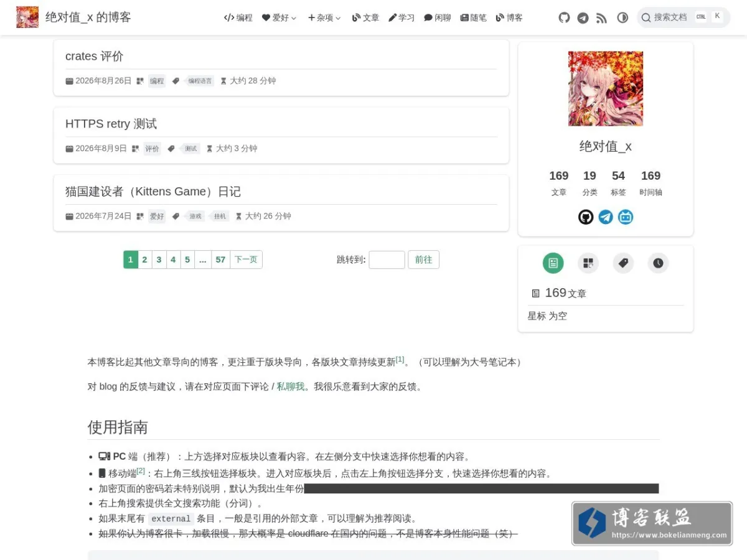This screenshot has width=747, height=560.
Task: Open the Telegram icon in the top navbar
Action: pyautogui.click(x=583, y=17)
